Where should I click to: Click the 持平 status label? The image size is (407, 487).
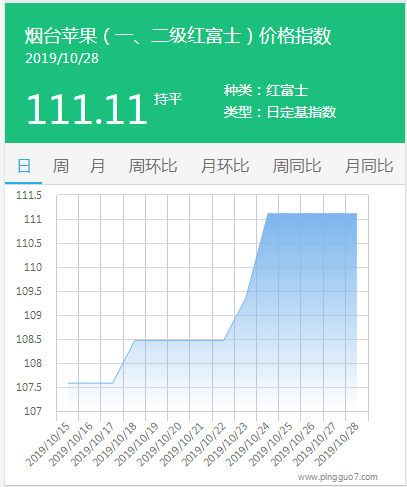click(x=168, y=99)
